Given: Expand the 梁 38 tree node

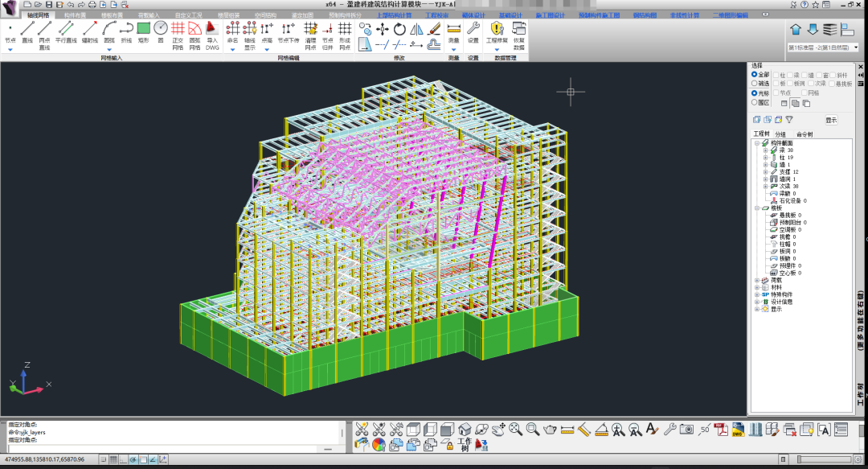Looking at the screenshot, I should pos(766,150).
